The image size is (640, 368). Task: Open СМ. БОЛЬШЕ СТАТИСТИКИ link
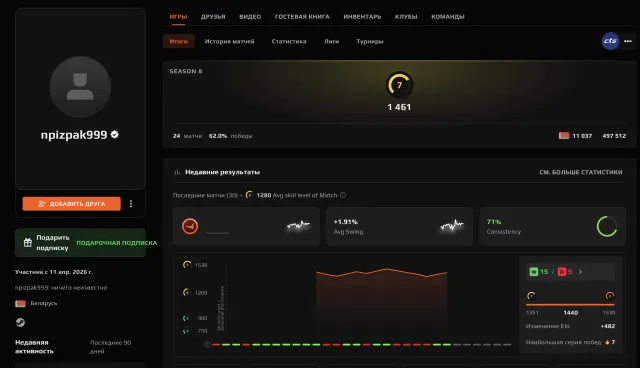[581, 172]
